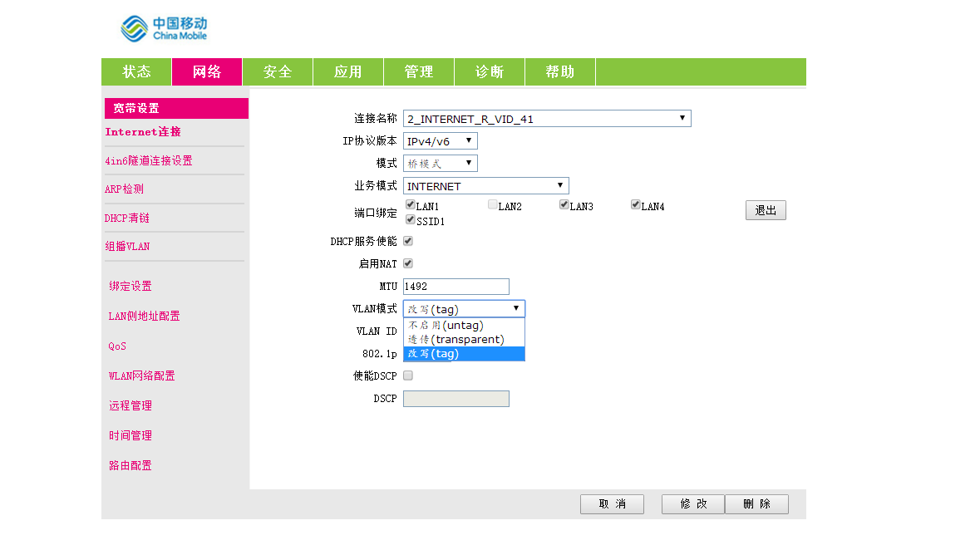The height and width of the screenshot is (540, 980).
Task: Click the 修改 button
Action: point(693,503)
